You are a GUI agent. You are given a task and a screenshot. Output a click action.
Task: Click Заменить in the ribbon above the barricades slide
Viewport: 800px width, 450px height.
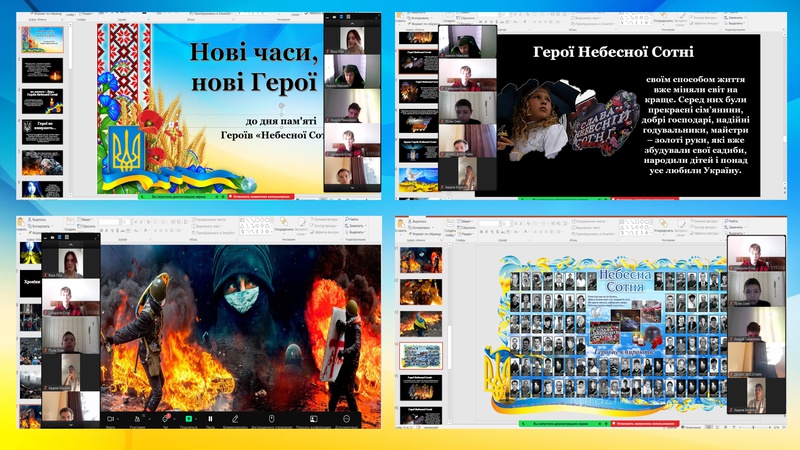click(x=355, y=226)
